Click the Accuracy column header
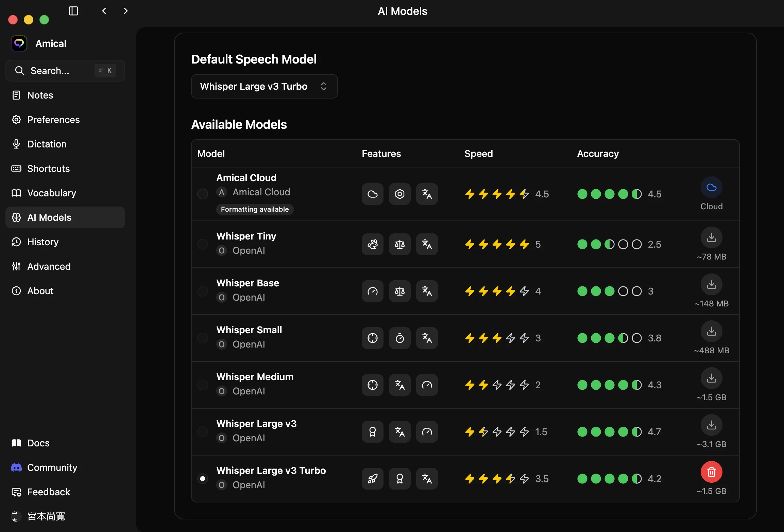The width and height of the screenshot is (784, 532). (598, 154)
